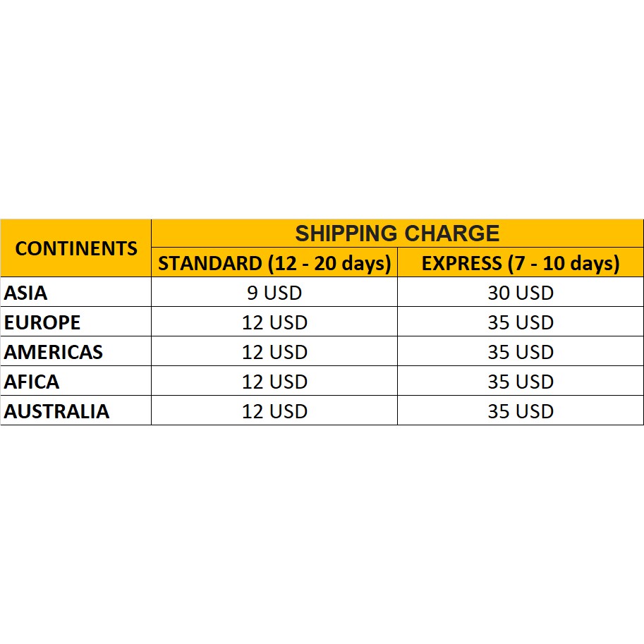644x644 pixels.
Task: Click the 35 USD cell in AFICA row
Action: 521,382
